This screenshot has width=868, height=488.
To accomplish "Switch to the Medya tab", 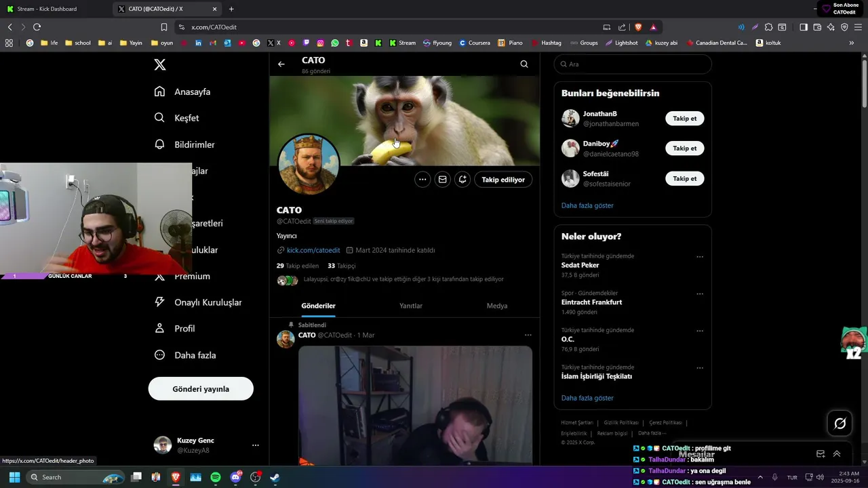I will click(x=497, y=306).
